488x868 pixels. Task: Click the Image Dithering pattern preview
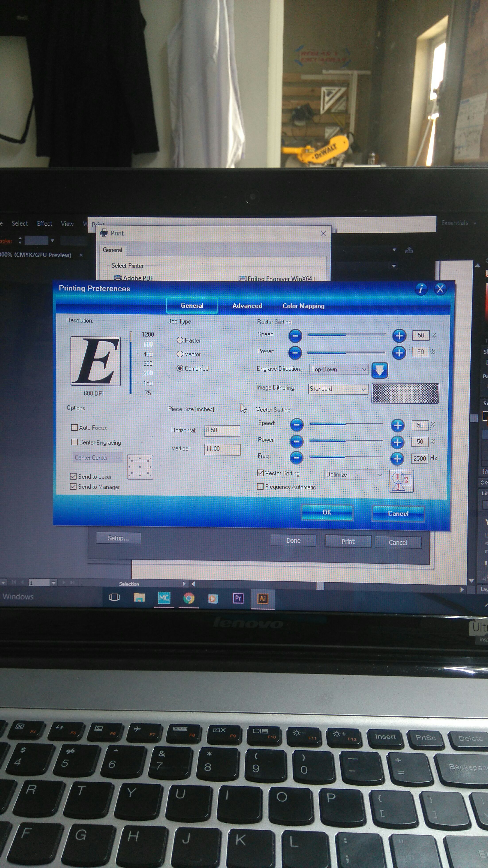[405, 393]
